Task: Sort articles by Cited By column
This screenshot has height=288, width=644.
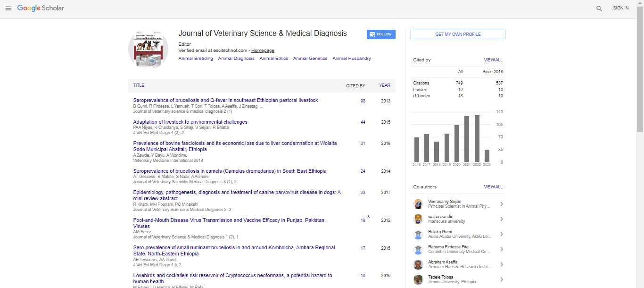Action: [x=355, y=86]
